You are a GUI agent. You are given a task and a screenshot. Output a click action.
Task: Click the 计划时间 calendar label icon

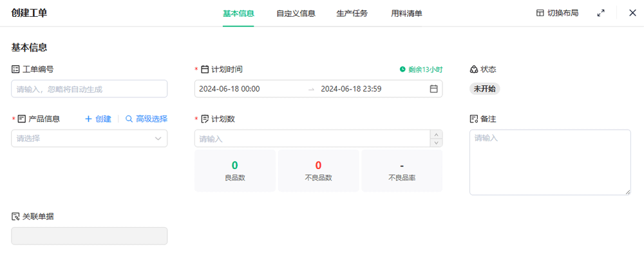coord(205,69)
